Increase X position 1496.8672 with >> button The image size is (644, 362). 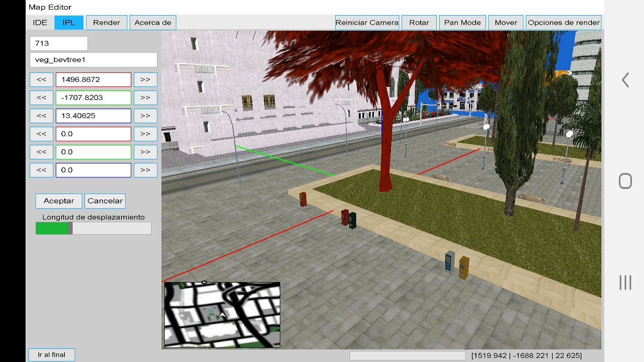click(145, 79)
